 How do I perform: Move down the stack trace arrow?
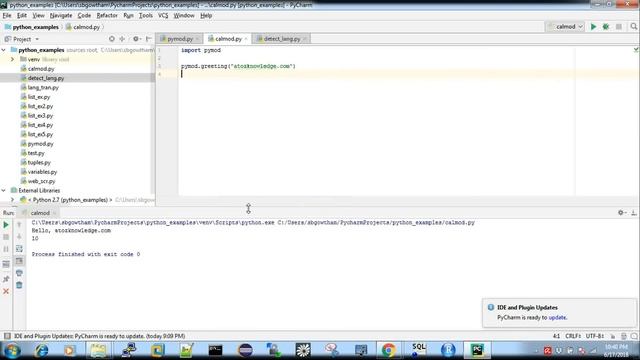(x=19, y=237)
